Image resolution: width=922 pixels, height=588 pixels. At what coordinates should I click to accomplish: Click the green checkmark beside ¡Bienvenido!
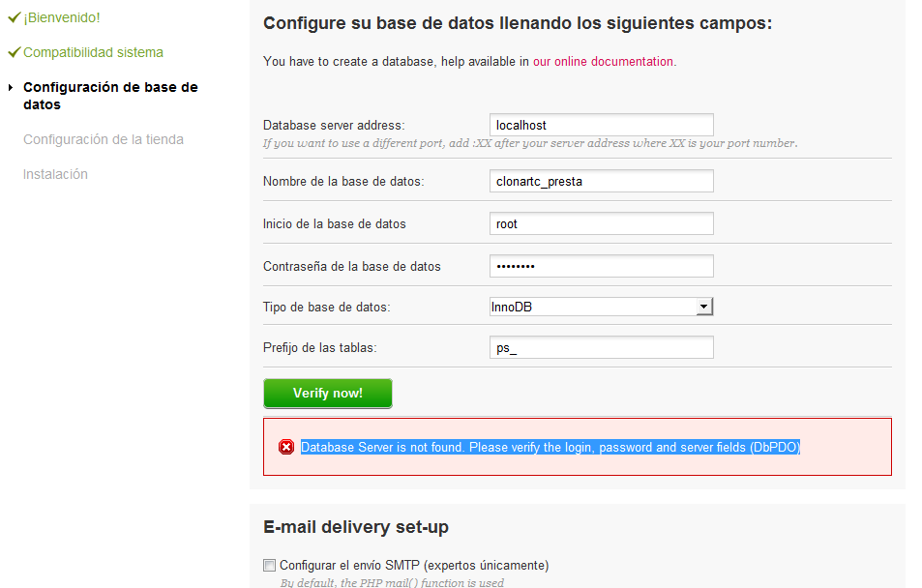click(x=14, y=17)
